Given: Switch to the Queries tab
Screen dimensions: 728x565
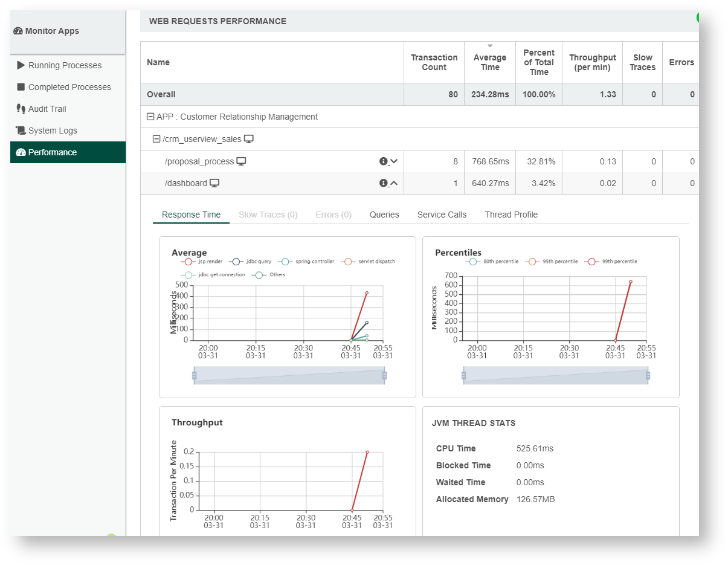Looking at the screenshot, I should [384, 215].
